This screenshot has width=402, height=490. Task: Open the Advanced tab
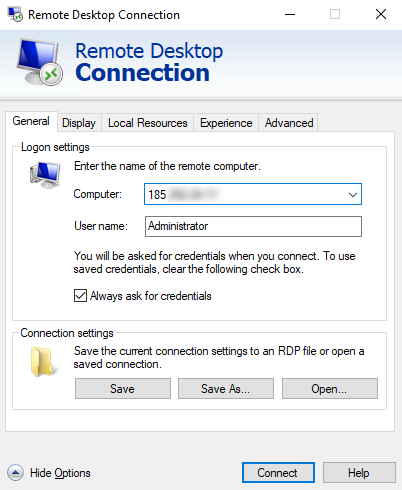click(289, 123)
